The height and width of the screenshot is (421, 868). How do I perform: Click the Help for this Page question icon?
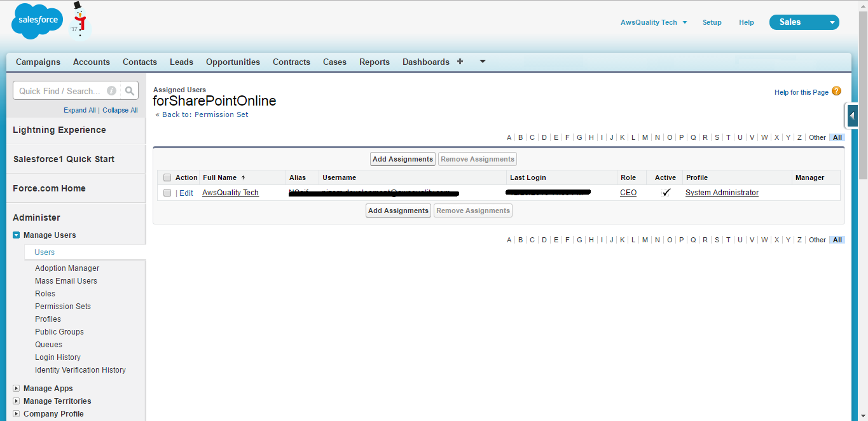click(x=836, y=92)
